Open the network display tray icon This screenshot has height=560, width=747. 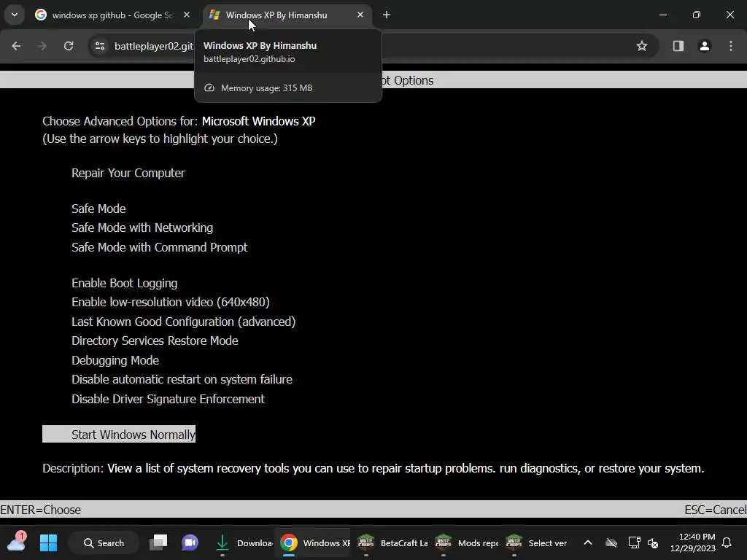pyautogui.click(x=634, y=542)
